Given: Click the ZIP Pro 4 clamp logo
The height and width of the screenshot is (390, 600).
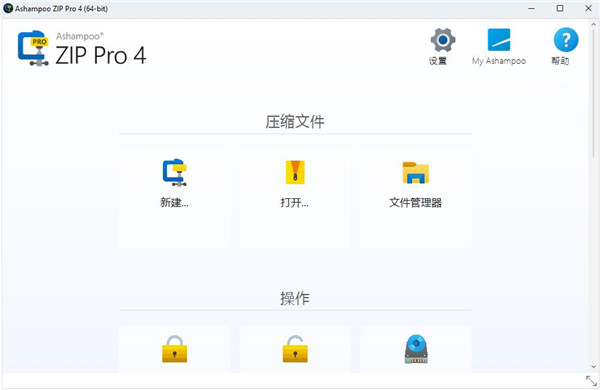Looking at the screenshot, I should [x=33, y=48].
